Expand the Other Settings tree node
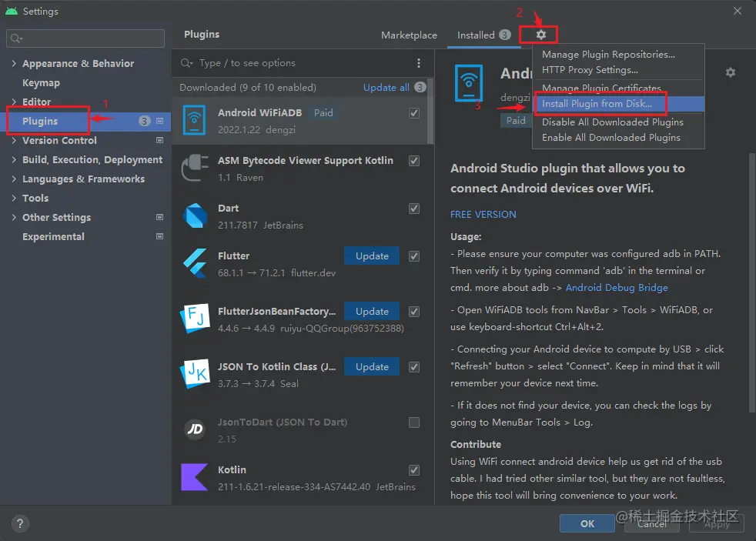This screenshot has height=541, width=756. click(x=14, y=217)
